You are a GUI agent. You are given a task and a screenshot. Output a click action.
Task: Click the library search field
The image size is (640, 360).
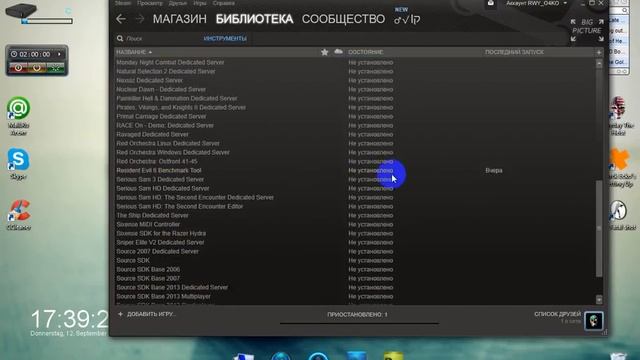[x=159, y=38]
